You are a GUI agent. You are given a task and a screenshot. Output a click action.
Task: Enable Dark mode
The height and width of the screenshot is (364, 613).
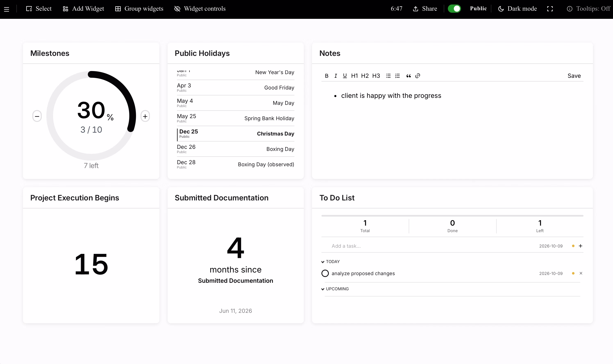coord(517,9)
